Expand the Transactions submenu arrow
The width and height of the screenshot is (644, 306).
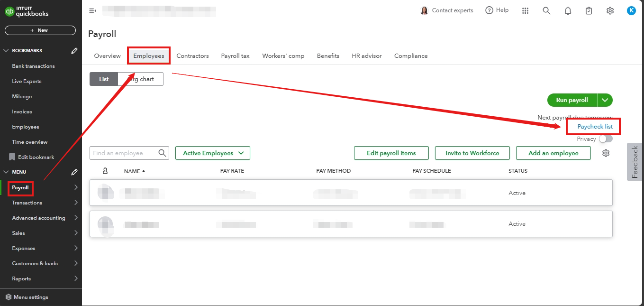pos(76,203)
